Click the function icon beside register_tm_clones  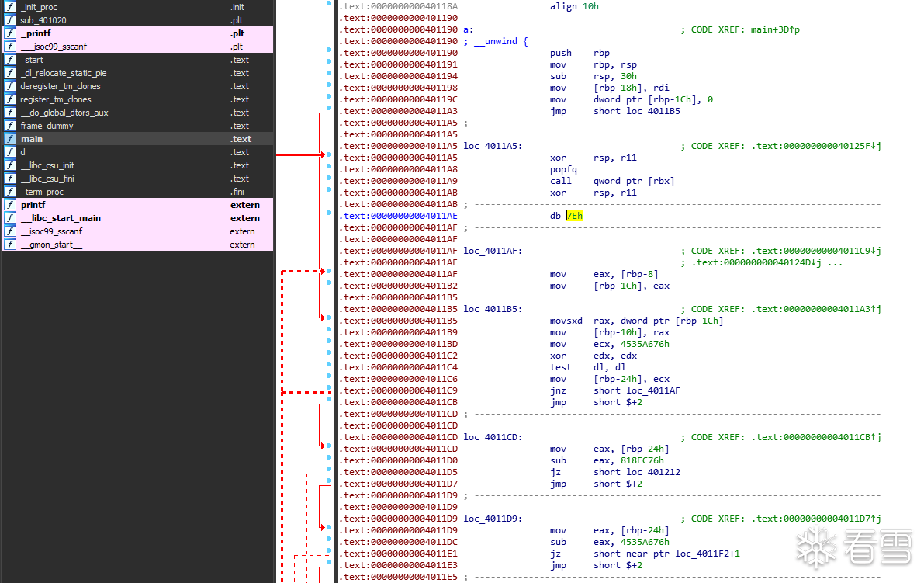tap(10, 99)
